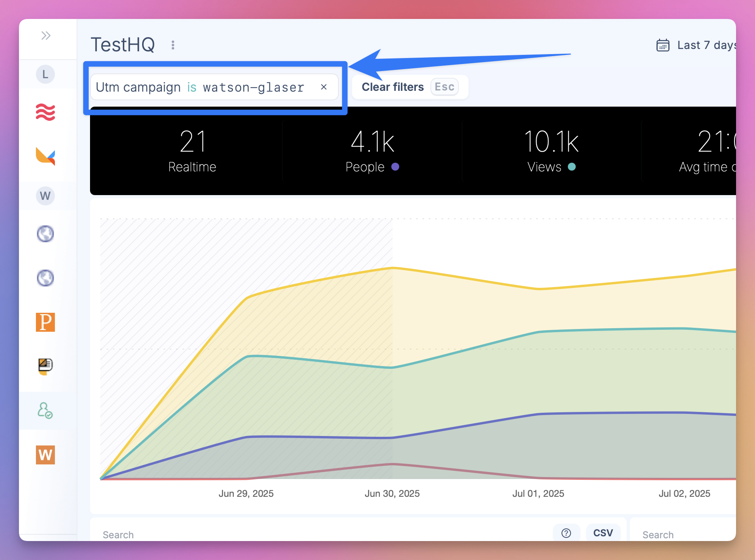Open the orange P site icon
Image resolution: width=755 pixels, height=560 pixels.
coord(45,322)
